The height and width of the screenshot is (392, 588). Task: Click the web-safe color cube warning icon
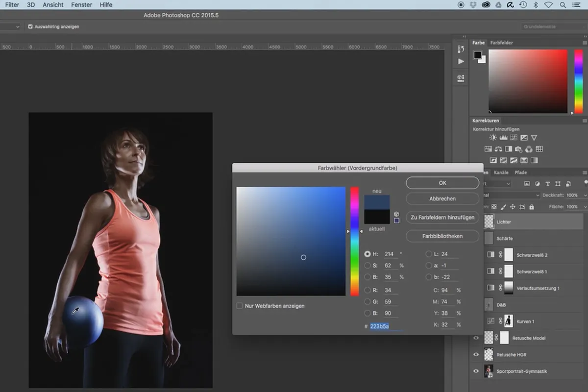(396, 214)
